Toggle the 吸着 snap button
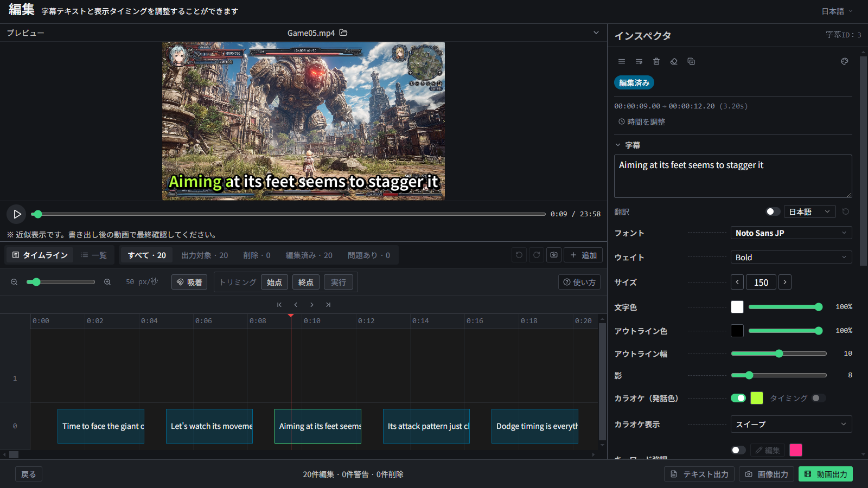 click(189, 282)
